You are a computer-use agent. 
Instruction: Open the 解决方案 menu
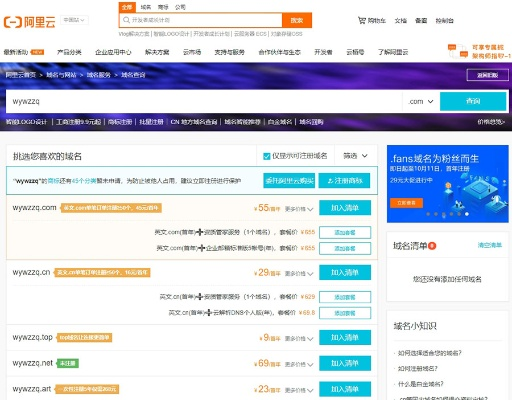point(157,52)
